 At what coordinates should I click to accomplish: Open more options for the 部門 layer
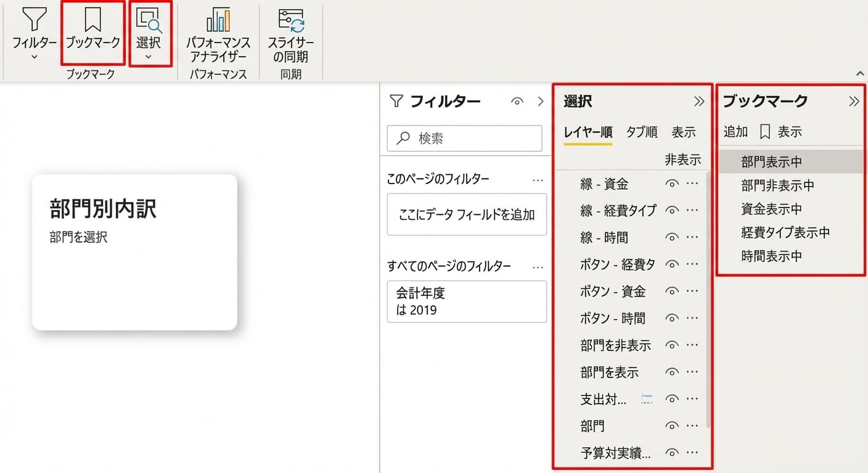(x=692, y=426)
